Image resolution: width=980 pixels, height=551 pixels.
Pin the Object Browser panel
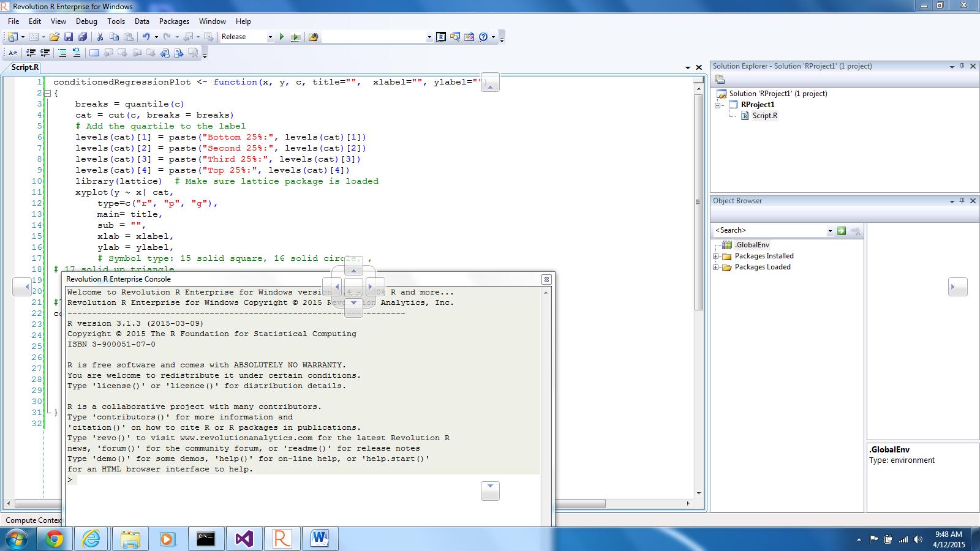tap(960, 201)
